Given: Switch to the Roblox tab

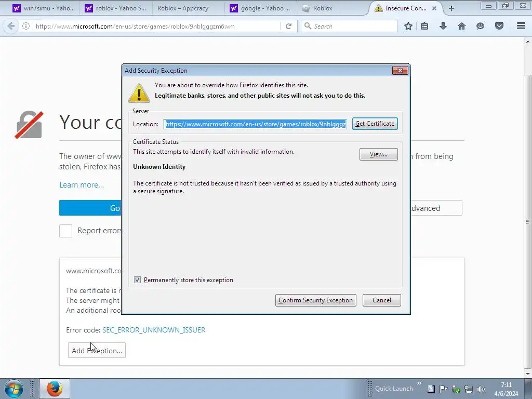Looking at the screenshot, I should coord(332,8).
